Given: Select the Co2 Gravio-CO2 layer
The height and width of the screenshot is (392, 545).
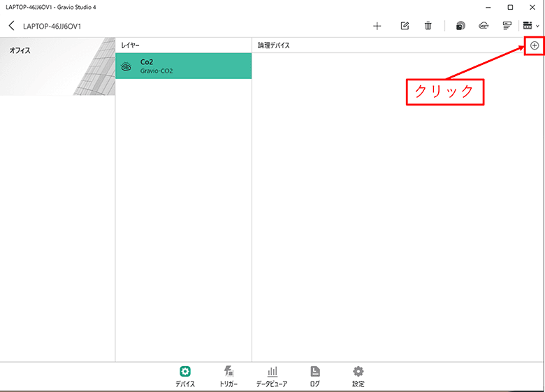Looking at the screenshot, I should pyautogui.click(x=184, y=66).
